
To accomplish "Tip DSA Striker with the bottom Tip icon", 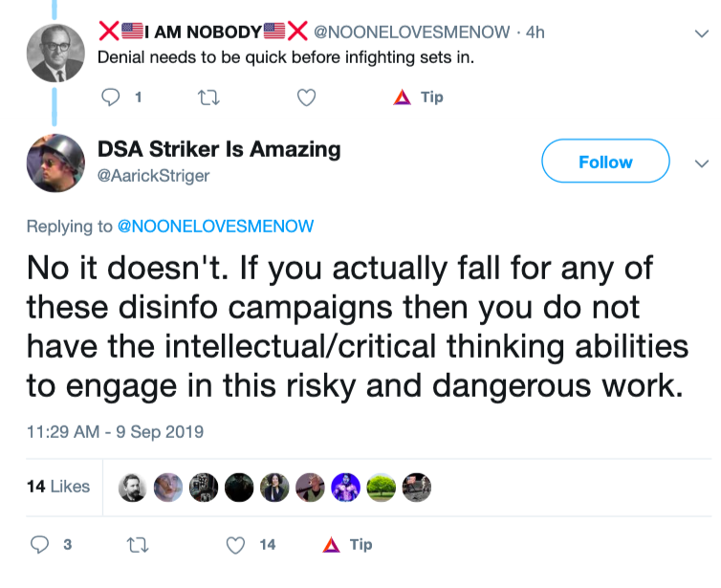I will (347, 545).
